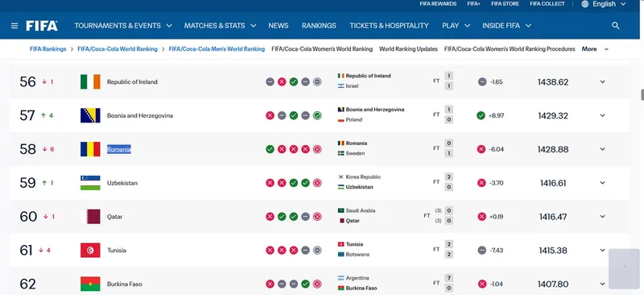
Task: Expand the Uzbekistan row details
Action: point(602,183)
